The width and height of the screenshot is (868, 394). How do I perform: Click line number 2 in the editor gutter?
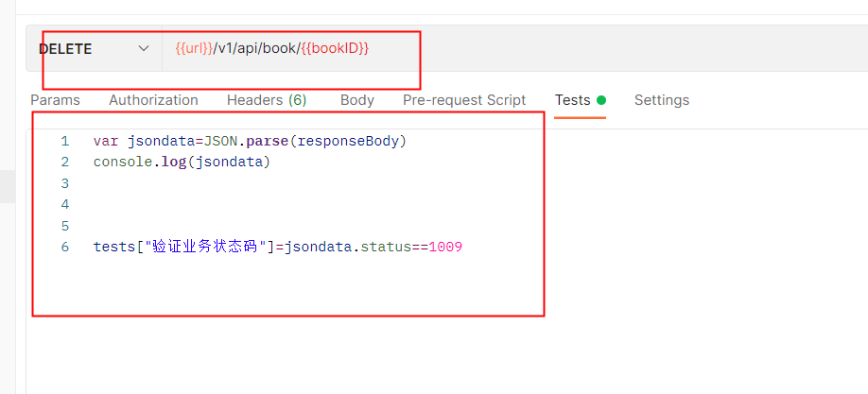click(x=65, y=162)
